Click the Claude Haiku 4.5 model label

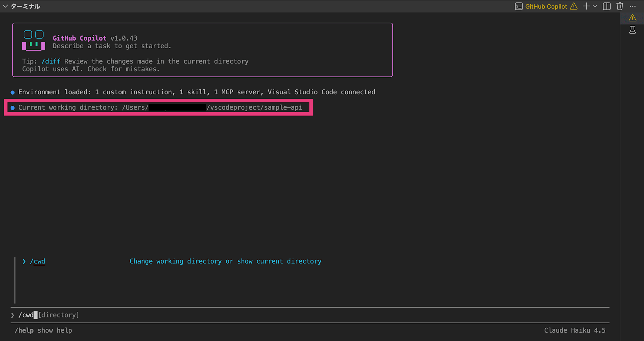click(x=575, y=330)
